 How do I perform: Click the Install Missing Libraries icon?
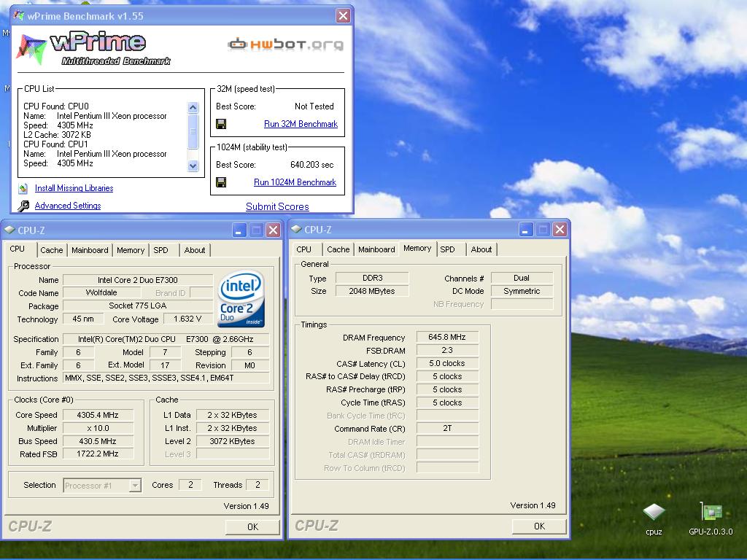[x=23, y=188]
